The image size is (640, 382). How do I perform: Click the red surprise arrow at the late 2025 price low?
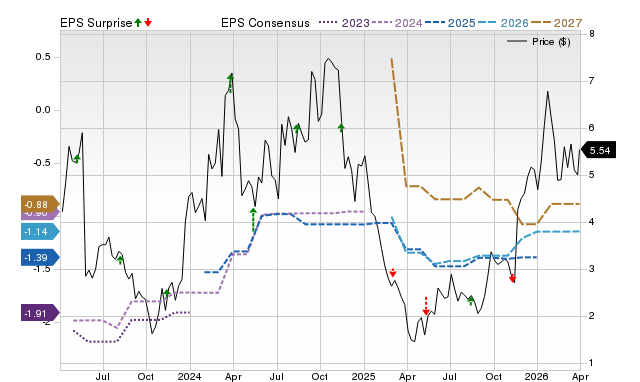[513, 278]
